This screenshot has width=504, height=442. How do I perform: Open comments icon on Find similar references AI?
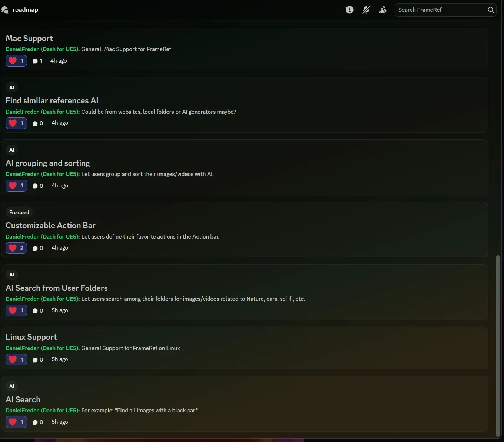[x=35, y=123]
